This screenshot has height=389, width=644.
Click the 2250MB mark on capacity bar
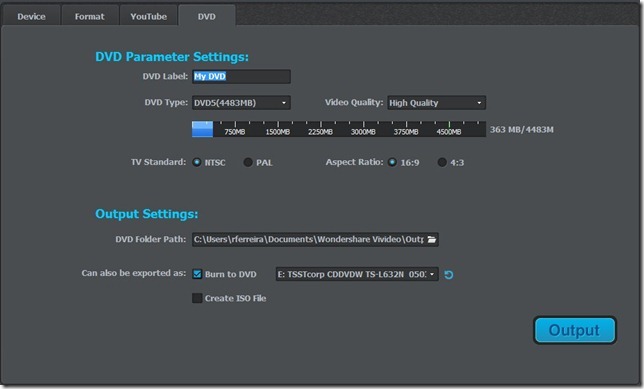(320, 132)
